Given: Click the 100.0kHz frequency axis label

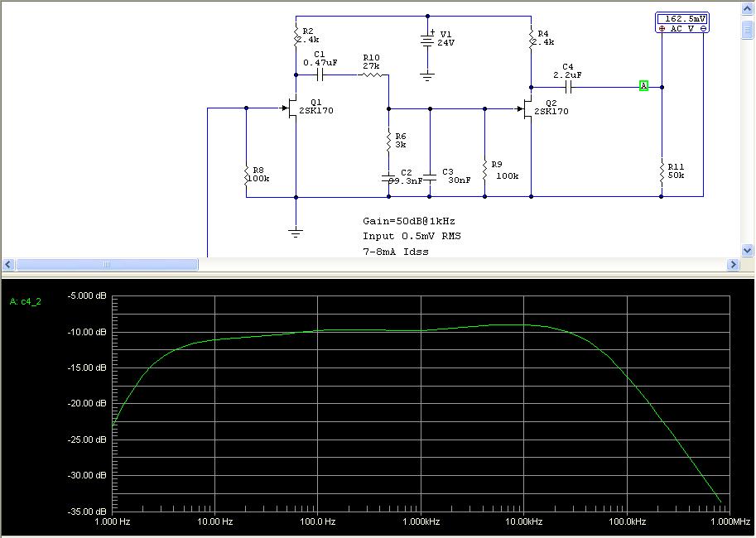Looking at the screenshot, I should click(x=627, y=521).
